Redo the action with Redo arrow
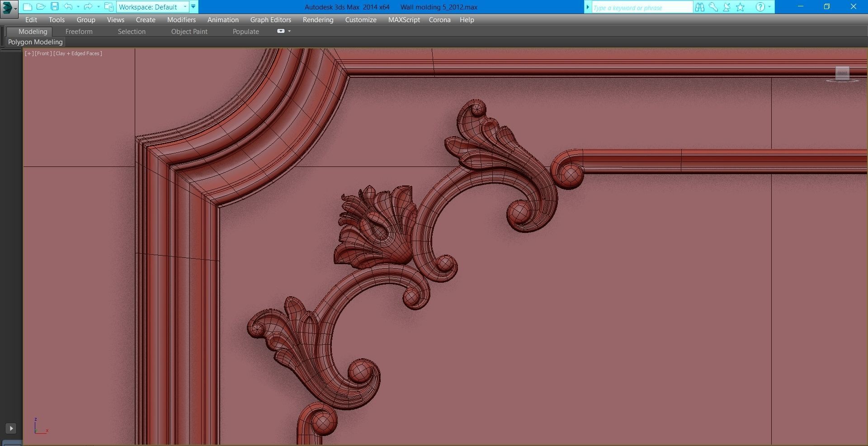Image resolution: width=868 pixels, height=446 pixels. point(88,7)
